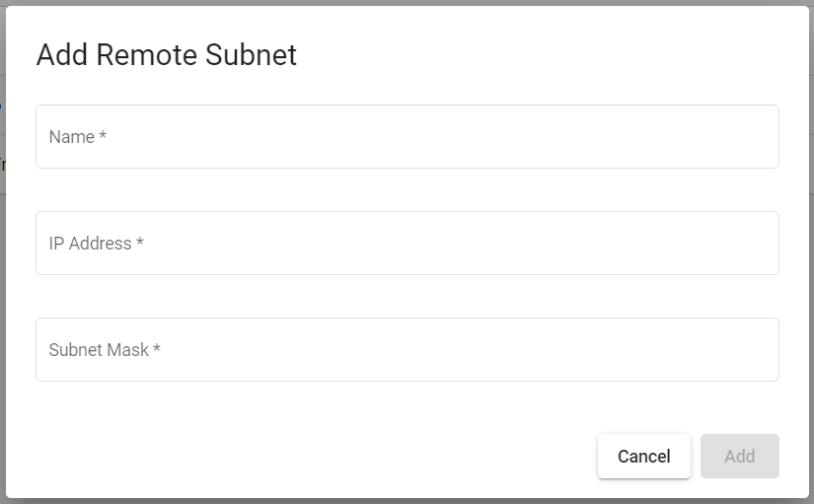Click the Name input field

pyautogui.click(x=407, y=137)
